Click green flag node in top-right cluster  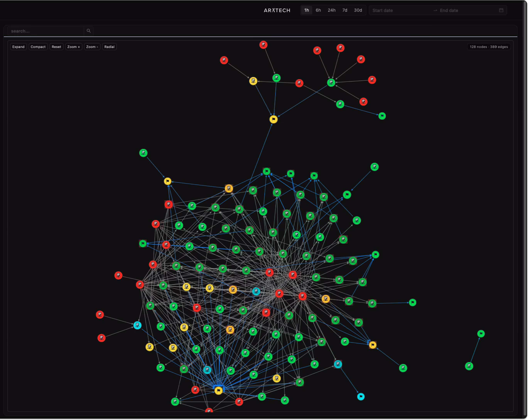[382, 116]
